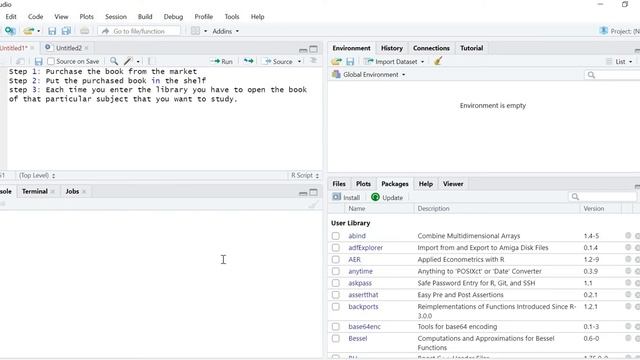
Task: Open workspace panes dropdown arrow
Action: coord(205,31)
